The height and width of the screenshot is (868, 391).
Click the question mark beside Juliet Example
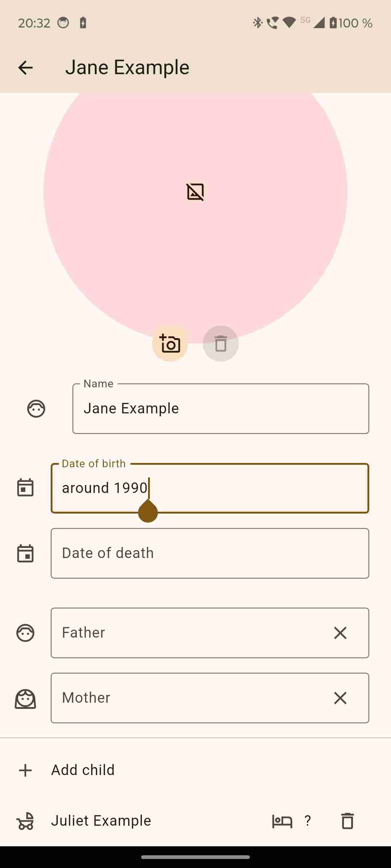(x=307, y=820)
